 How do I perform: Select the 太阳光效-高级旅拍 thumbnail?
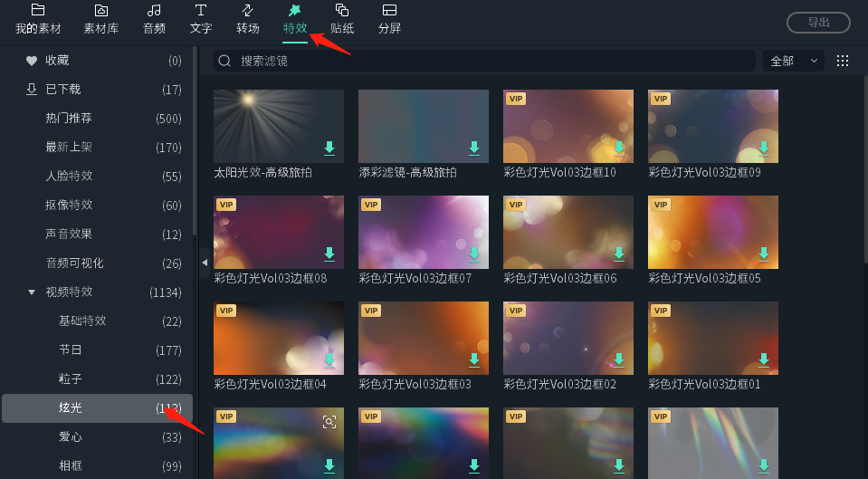[279, 126]
